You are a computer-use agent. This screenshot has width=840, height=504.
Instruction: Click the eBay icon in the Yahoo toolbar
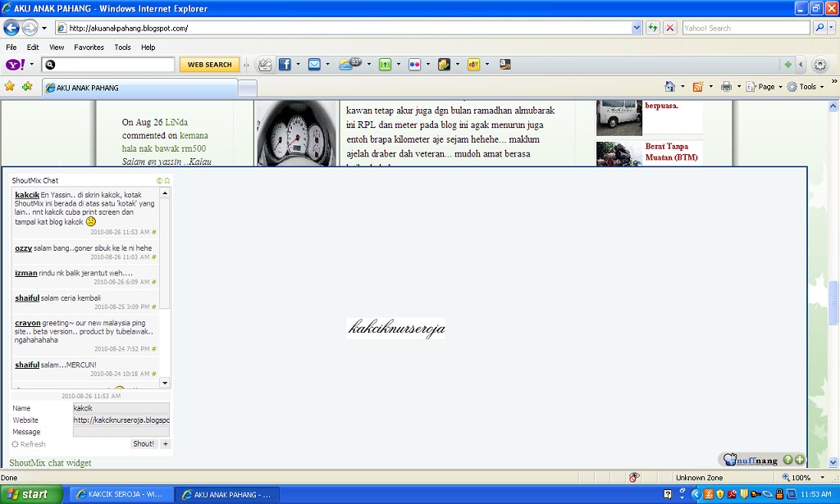[473, 65]
